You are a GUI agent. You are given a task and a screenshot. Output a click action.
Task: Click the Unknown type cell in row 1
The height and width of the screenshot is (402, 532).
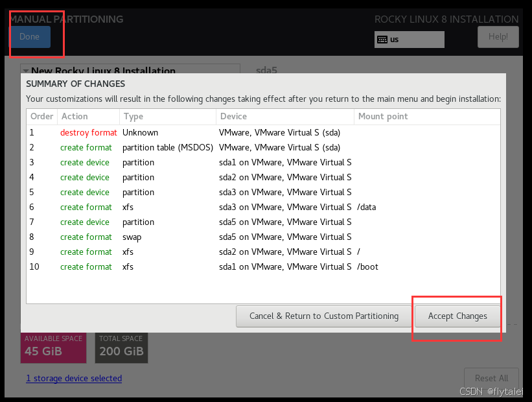pos(140,132)
